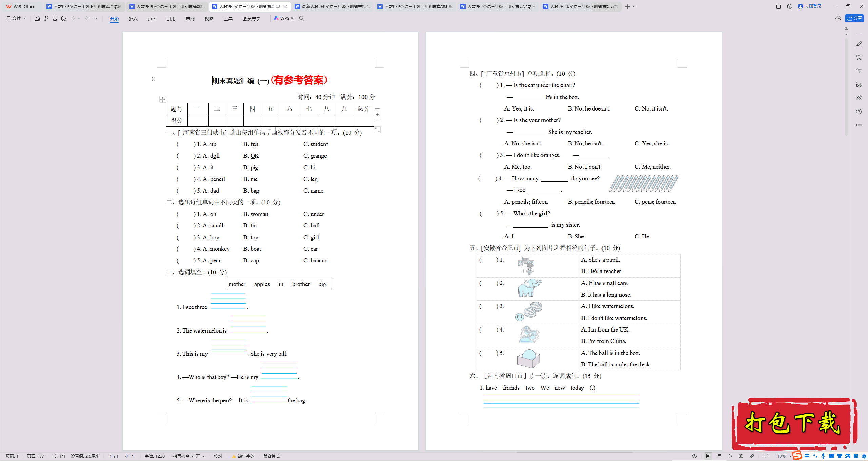Open the more options dots in right sidebar
The image size is (868, 461).
(x=859, y=125)
